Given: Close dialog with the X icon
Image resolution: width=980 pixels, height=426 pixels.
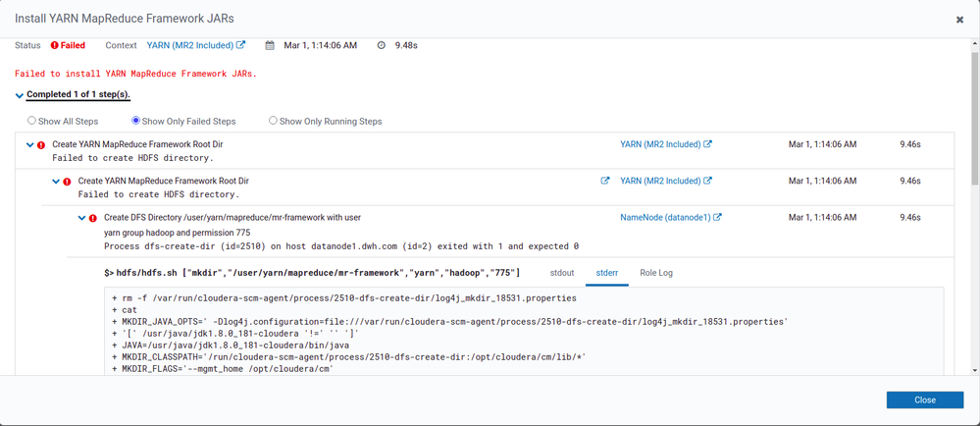Looking at the screenshot, I should 959,20.
